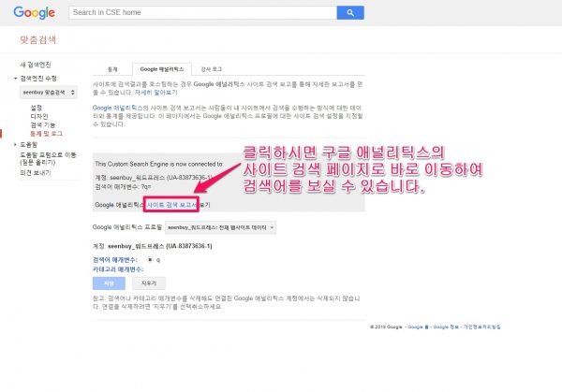This screenshot has width=562, height=392.
Task: Open 디자인 in the sidebar
Action: (x=39, y=116)
